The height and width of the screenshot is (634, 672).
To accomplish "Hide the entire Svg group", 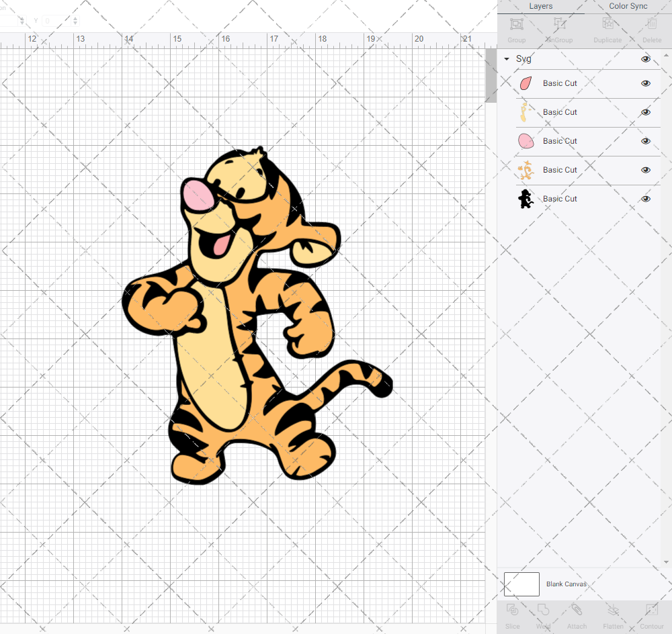I will (x=646, y=59).
